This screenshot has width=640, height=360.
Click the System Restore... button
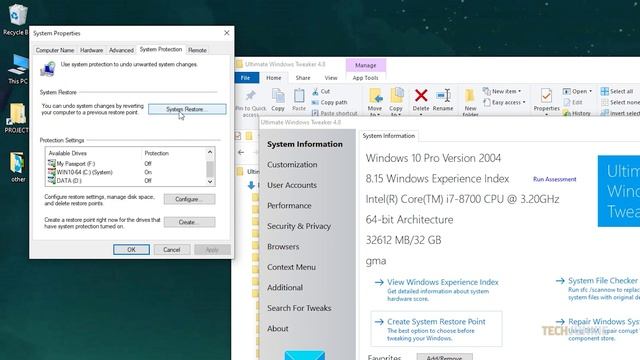[187, 109]
